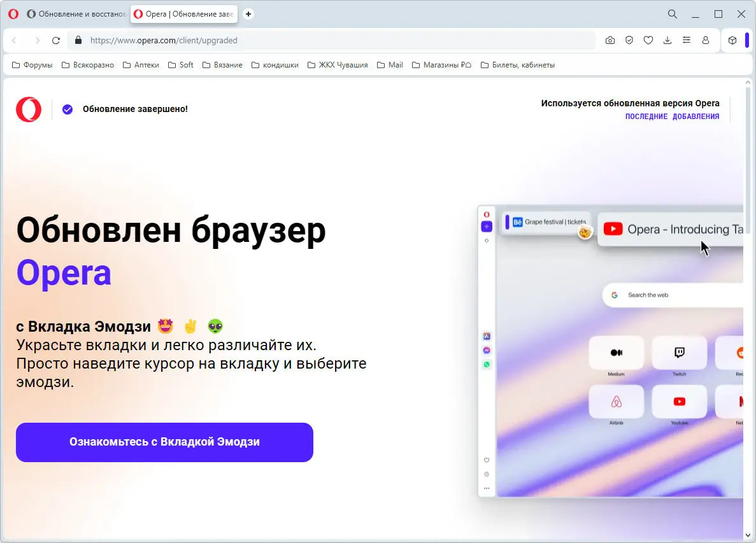
Task: Click the WhatsApp icon in preview sidebar
Action: (487, 365)
